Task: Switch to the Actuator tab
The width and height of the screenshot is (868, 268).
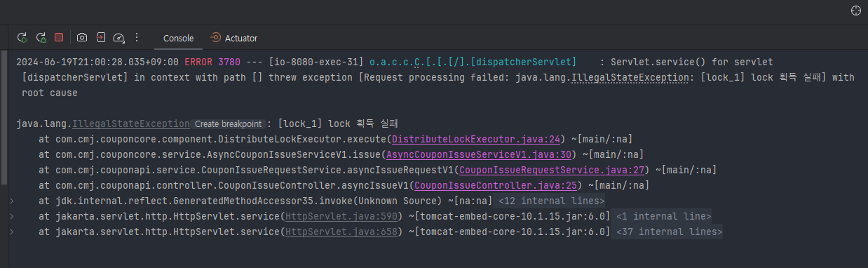Action: 234,38
